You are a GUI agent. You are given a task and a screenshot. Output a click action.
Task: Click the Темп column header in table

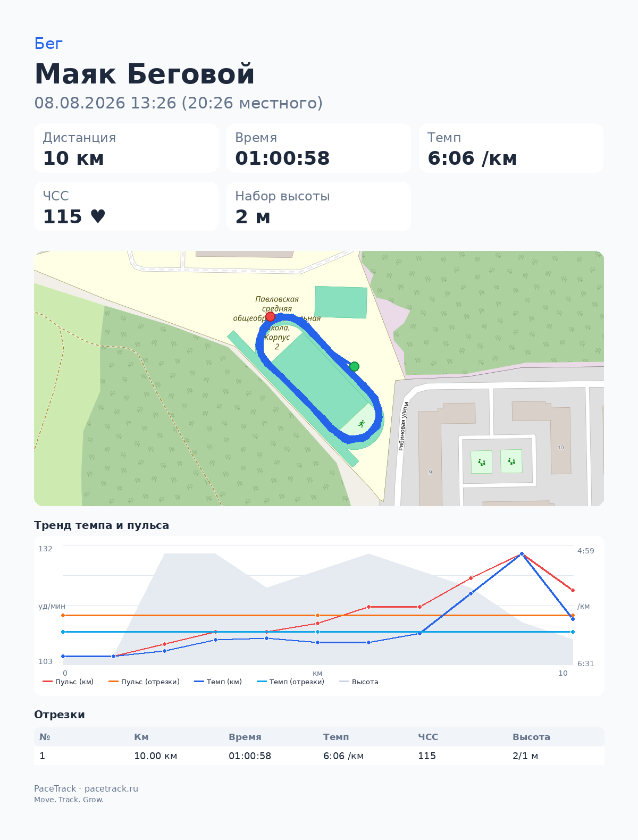click(336, 737)
